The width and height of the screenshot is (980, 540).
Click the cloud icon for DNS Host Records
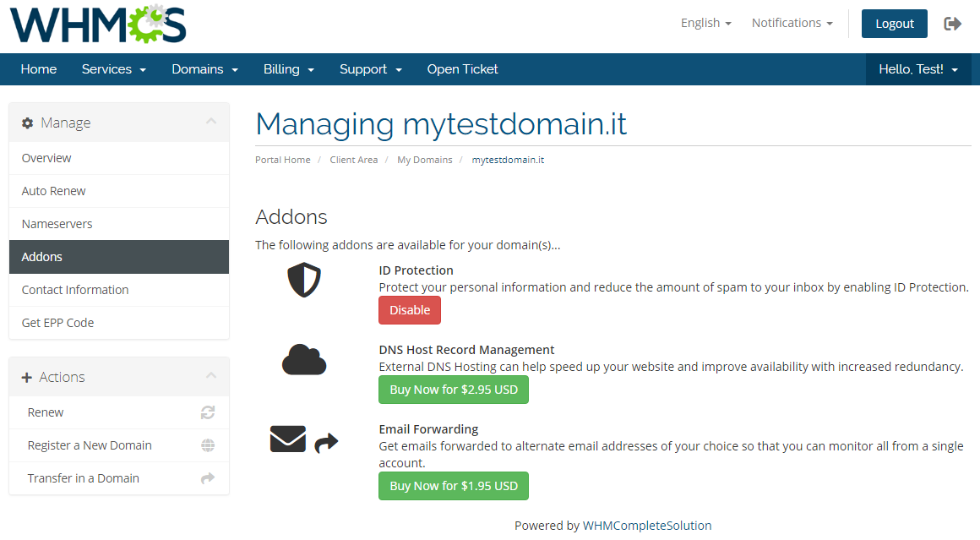pyautogui.click(x=303, y=359)
